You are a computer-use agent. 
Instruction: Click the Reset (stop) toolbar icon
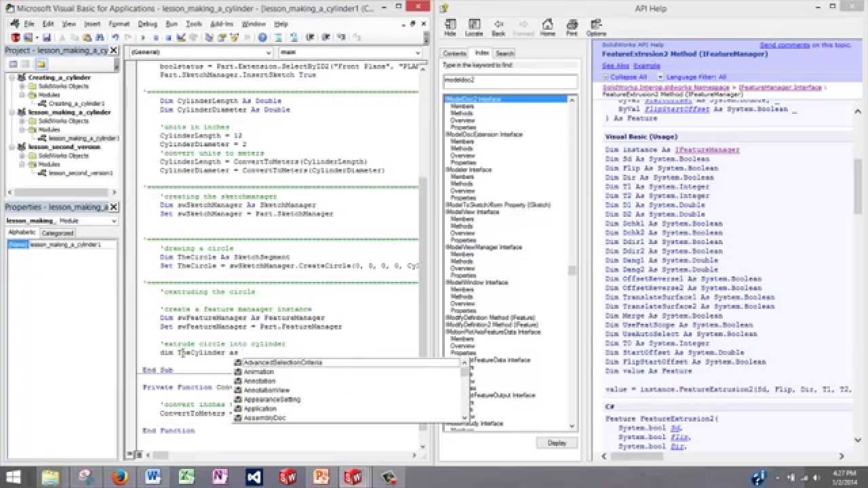tap(168, 37)
